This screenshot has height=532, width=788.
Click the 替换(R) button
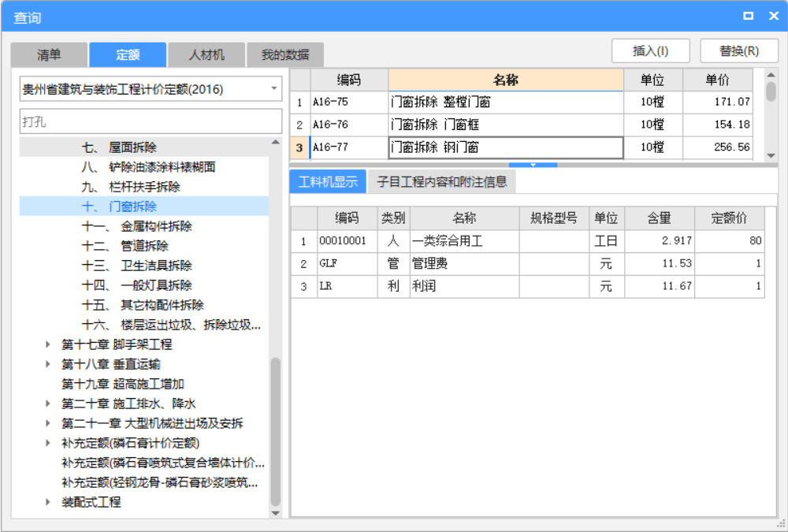tap(739, 50)
